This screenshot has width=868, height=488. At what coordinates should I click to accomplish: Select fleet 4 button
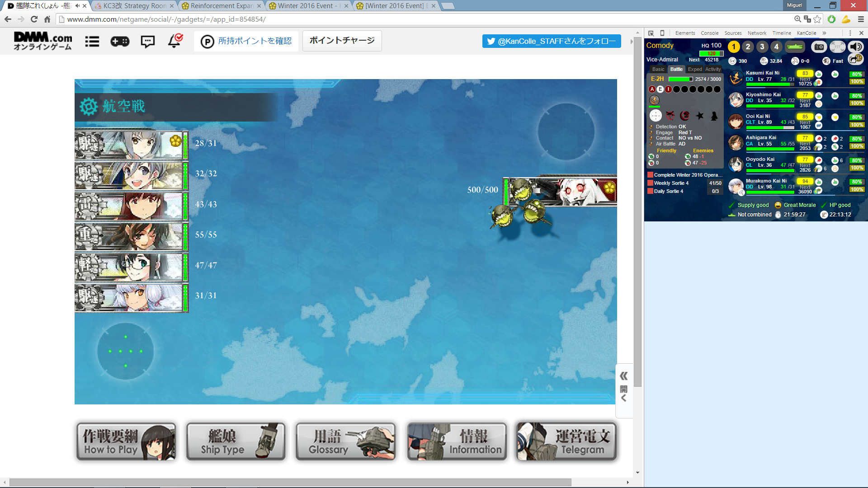click(x=776, y=47)
